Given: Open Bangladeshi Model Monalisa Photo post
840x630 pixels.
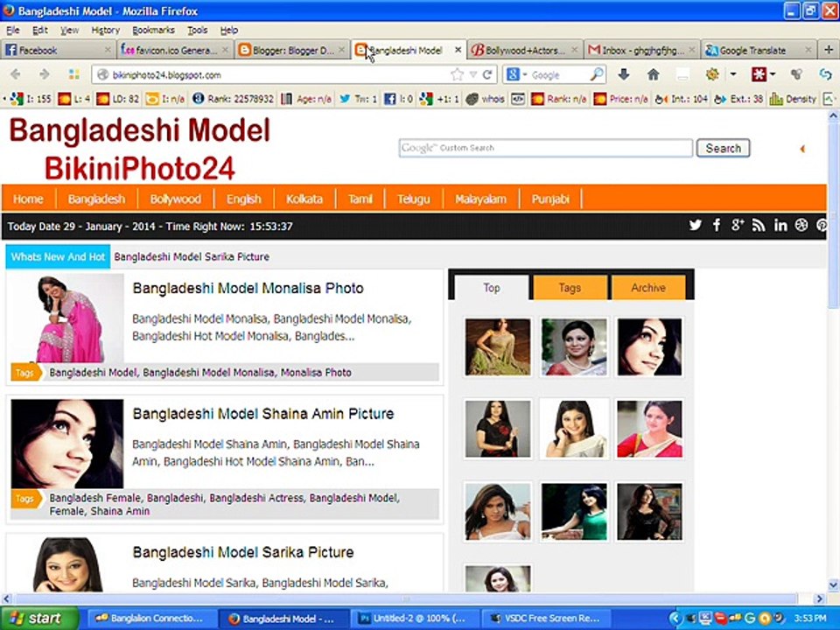Looking at the screenshot, I should tap(248, 288).
